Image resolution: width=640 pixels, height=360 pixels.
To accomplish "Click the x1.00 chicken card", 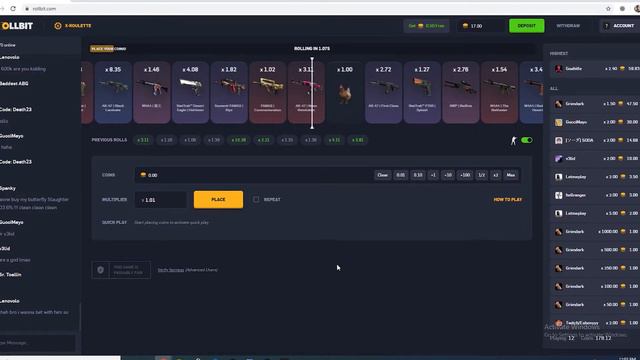I will tap(344, 92).
